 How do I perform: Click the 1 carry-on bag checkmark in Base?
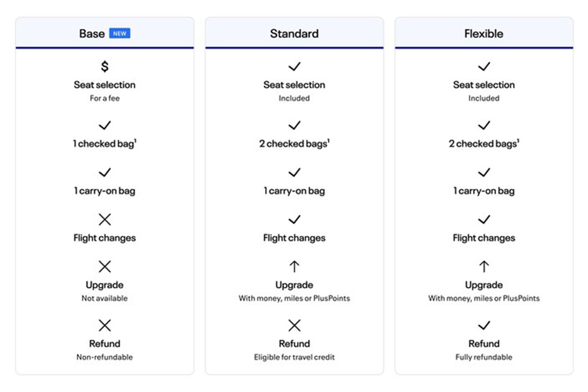point(105,173)
